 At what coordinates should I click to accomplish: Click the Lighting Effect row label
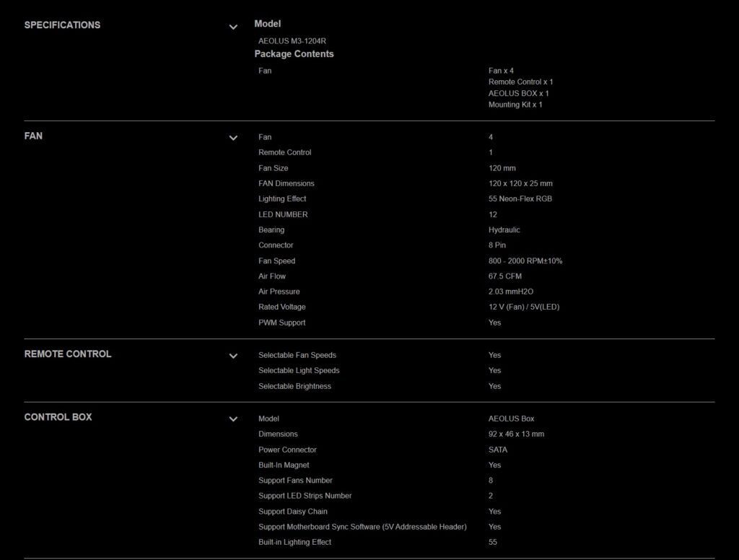click(x=282, y=198)
